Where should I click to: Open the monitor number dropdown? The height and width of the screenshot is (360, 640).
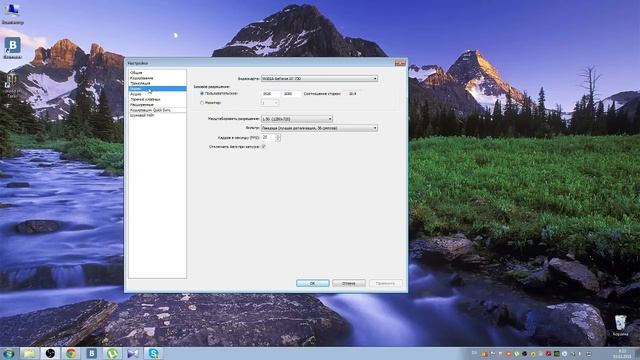(270, 103)
